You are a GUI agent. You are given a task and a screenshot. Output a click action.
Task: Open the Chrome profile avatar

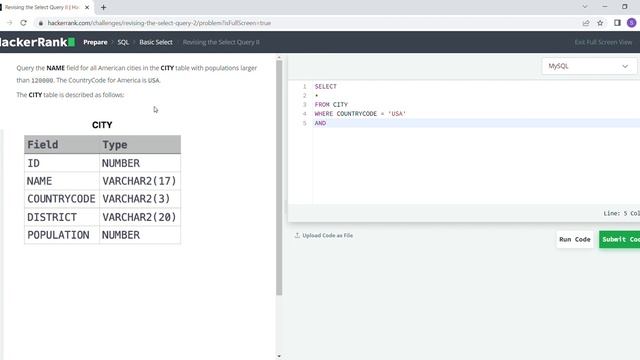(x=631, y=23)
